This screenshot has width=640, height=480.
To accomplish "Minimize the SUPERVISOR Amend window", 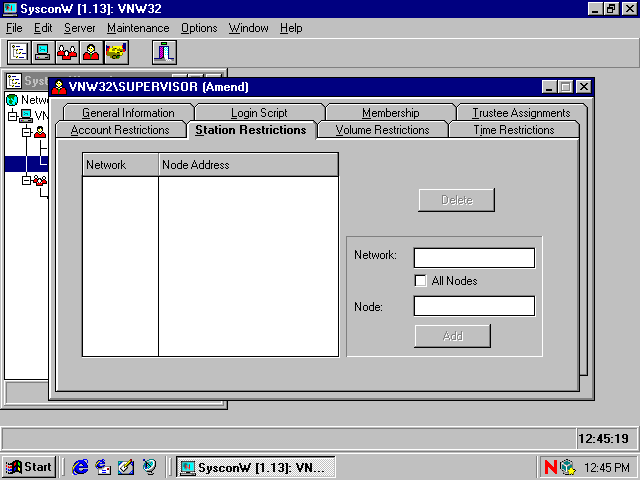I will pos(549,87).
